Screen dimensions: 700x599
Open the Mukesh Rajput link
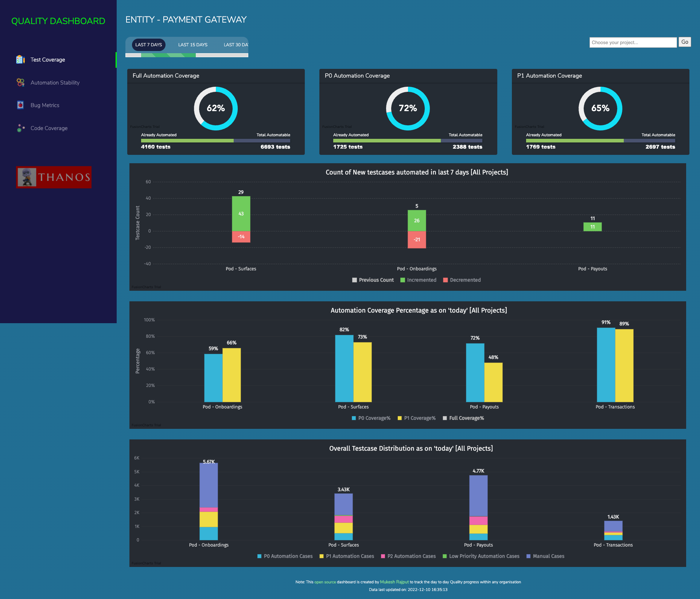(x=394, y=582)
